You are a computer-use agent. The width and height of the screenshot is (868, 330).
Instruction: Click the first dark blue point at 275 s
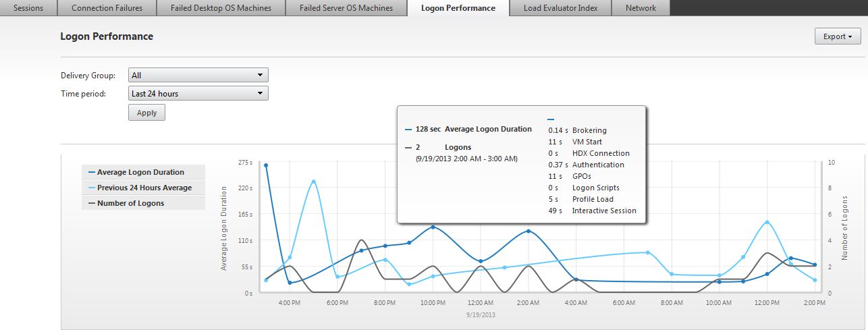pos(266,165)
